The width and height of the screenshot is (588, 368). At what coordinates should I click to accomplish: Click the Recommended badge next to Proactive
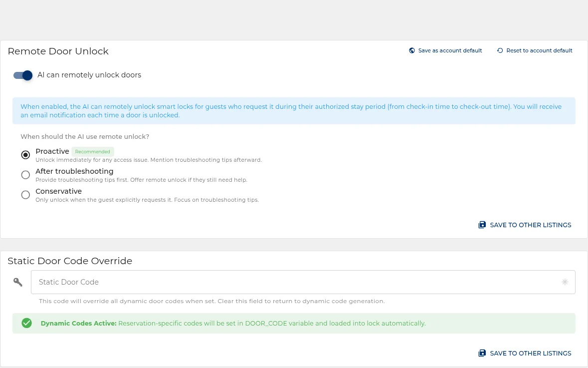tap(93, 152)
